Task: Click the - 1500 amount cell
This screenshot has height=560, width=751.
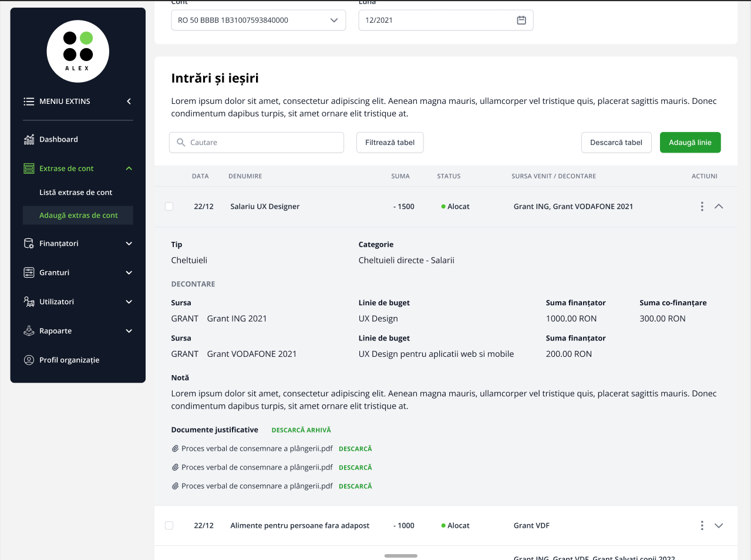Action: tap(404, 207)
